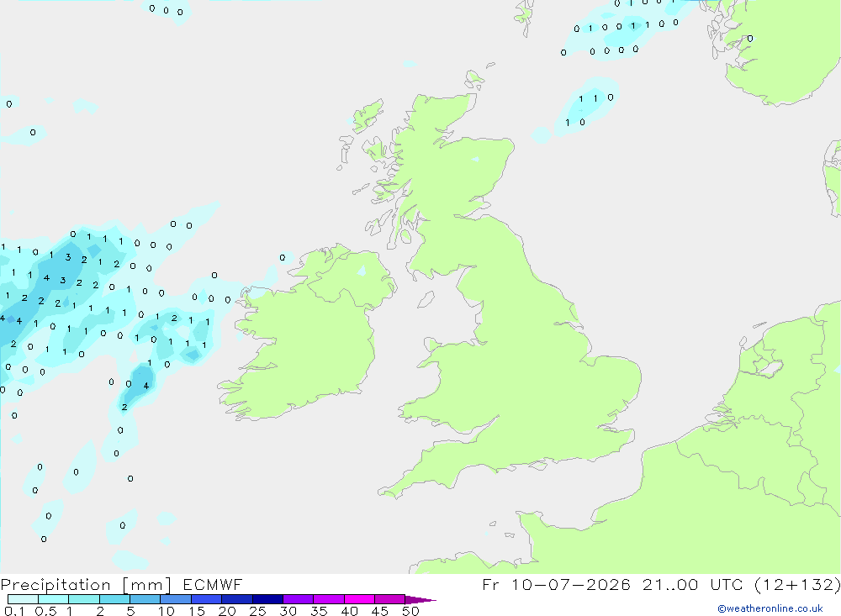Click the '15' legend scale label
The height and width of the screenshot is (616, 841).
[x=197, y=611]
